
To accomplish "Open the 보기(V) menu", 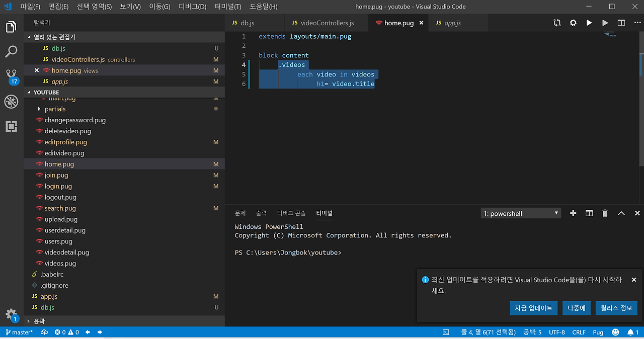I will 130,7.
